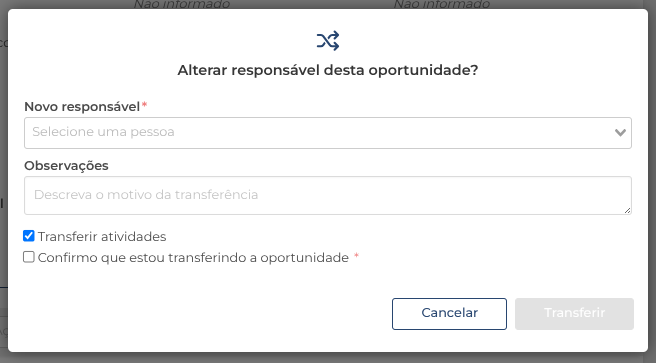Open the 'Selecione uma pessoa' combo box
656x363 pixels.
click(328, 133)
